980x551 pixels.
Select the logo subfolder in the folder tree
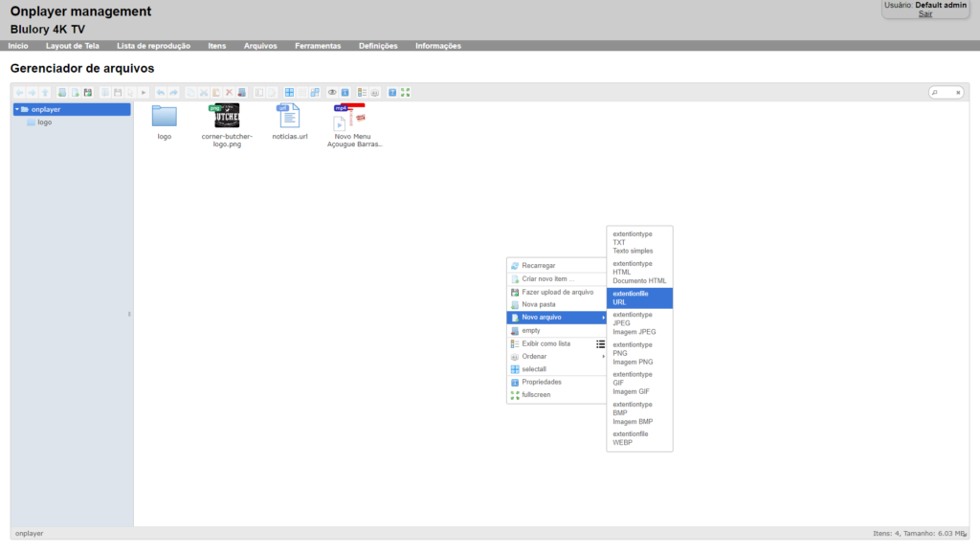click(44, 122)
